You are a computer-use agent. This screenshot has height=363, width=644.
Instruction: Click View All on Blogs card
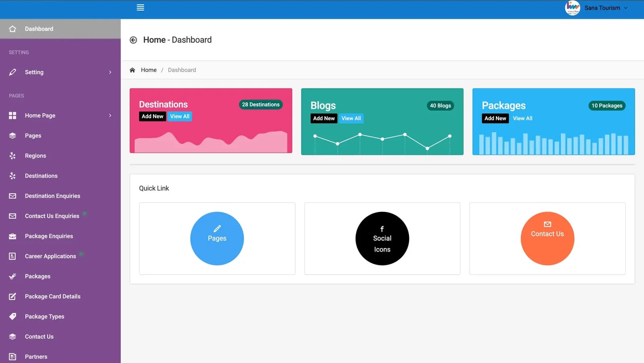(x=351, y=118)
